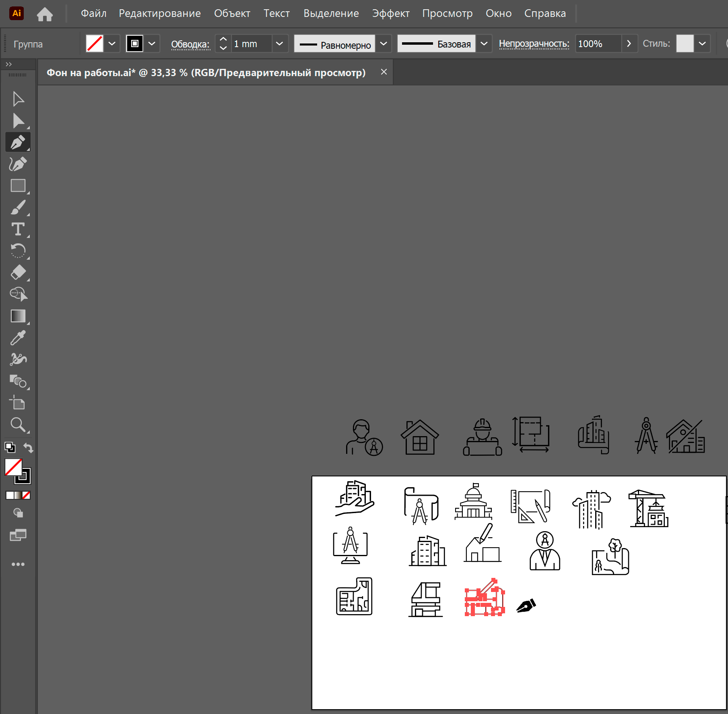Open brush definition Базовая dropdown
The height and width of the screenshot is (714, 728).
coord(484,43)
